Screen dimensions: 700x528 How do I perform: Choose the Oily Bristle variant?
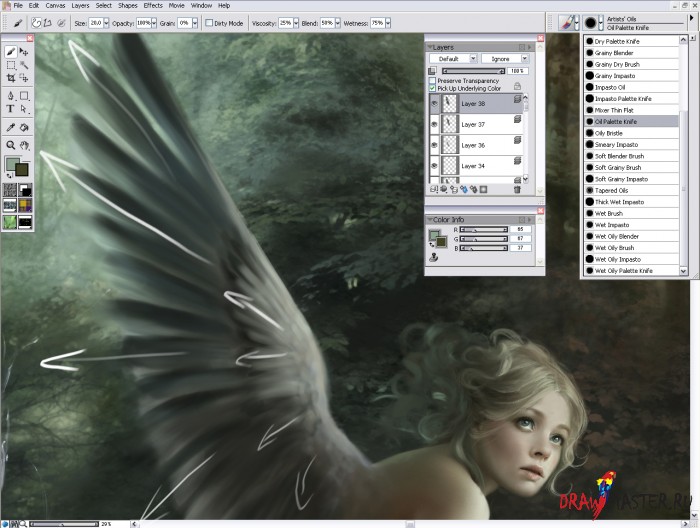coord(631,133)
